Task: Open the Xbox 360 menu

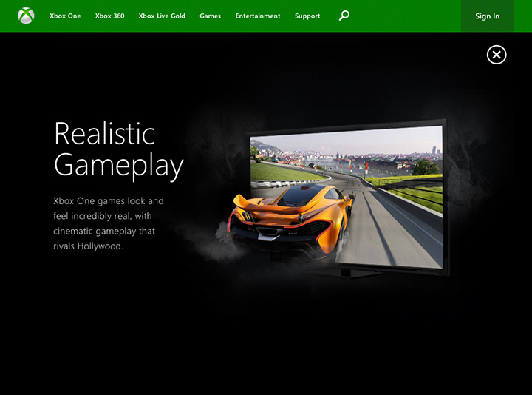Action: click(109, 16)
